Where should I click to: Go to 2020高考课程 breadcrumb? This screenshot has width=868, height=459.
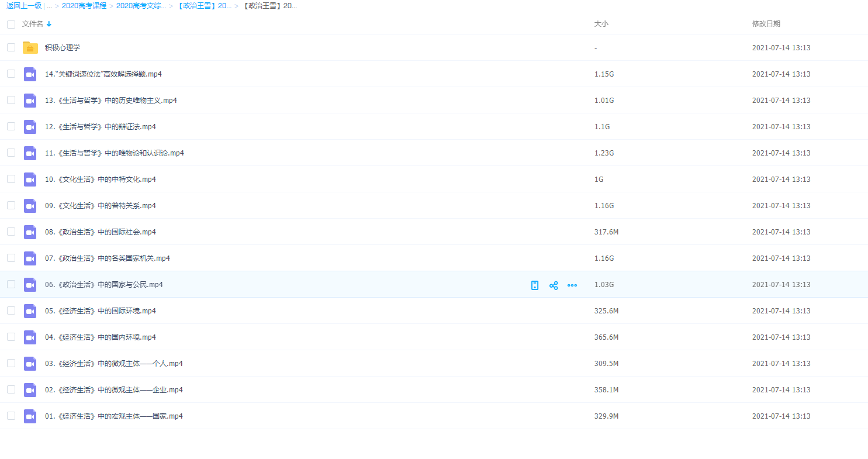point(84,6)
